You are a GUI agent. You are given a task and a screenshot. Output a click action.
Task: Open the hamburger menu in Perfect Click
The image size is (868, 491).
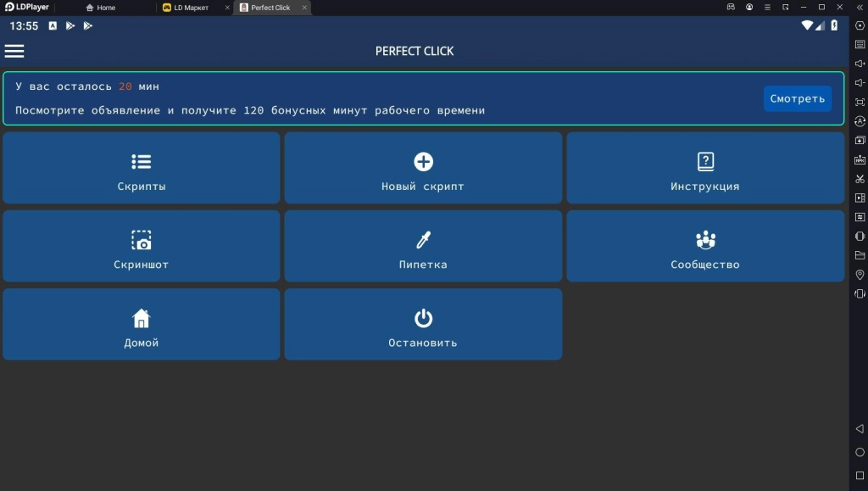click(x=14, y=51)
